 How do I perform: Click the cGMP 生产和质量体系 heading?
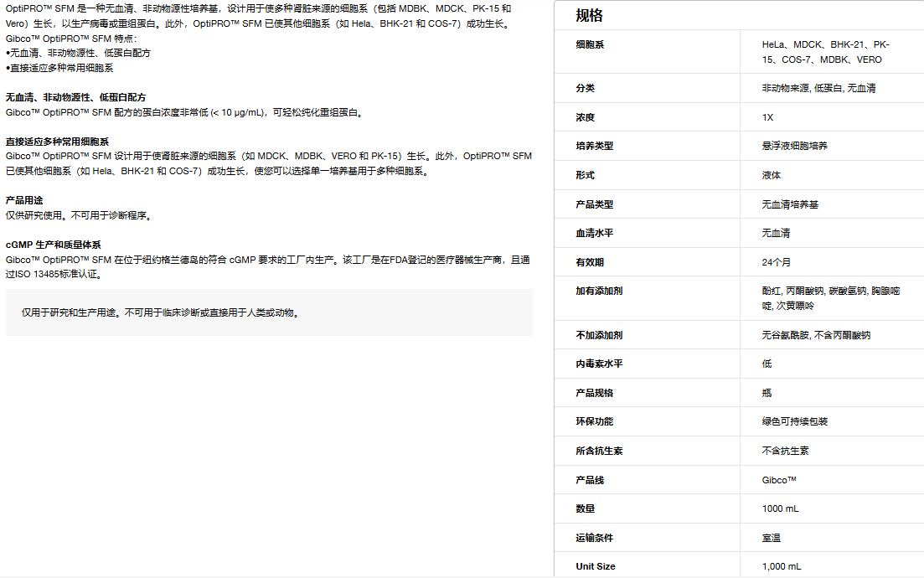point(53,245)
